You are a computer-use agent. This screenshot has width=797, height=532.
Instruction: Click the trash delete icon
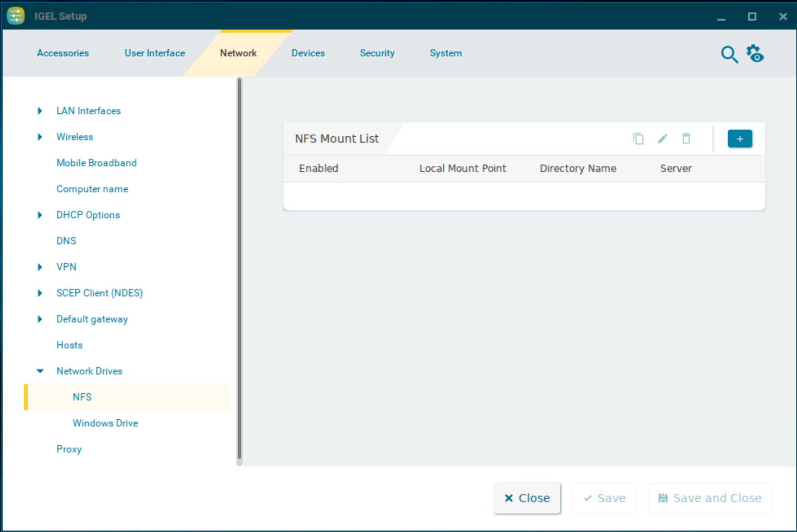click(686, 139)
